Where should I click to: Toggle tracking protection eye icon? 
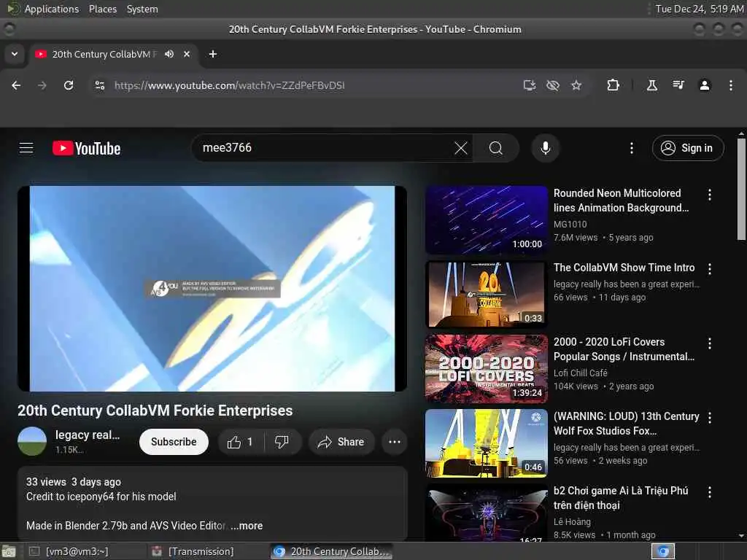pyautogui.click(x=553, y=85)
